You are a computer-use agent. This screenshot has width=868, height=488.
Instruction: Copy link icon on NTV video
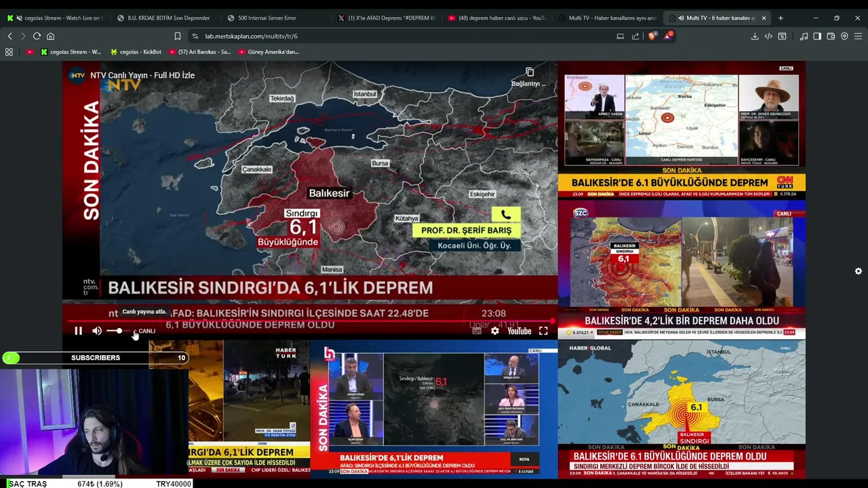pyautogui.click(x=530, y=73)
